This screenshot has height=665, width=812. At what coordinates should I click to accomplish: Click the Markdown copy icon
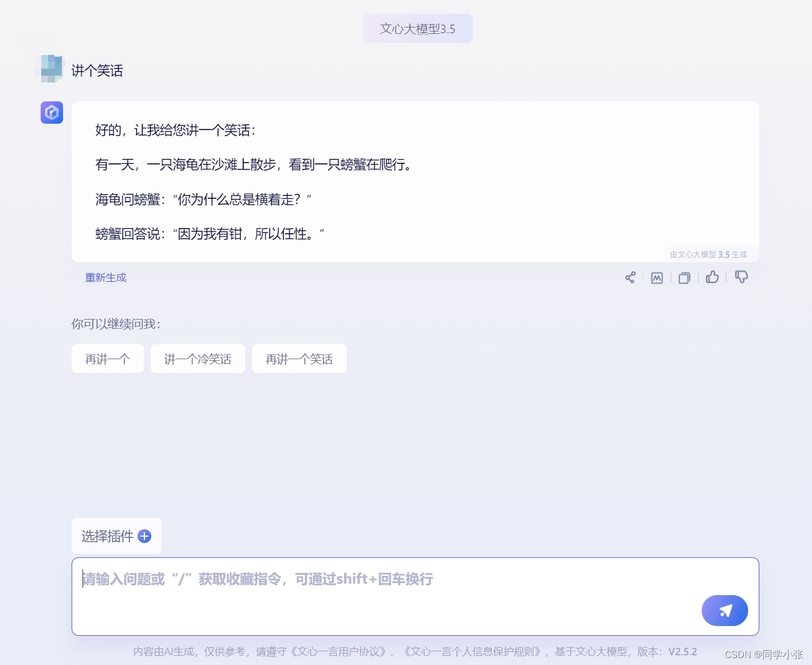tap(657, 278)
